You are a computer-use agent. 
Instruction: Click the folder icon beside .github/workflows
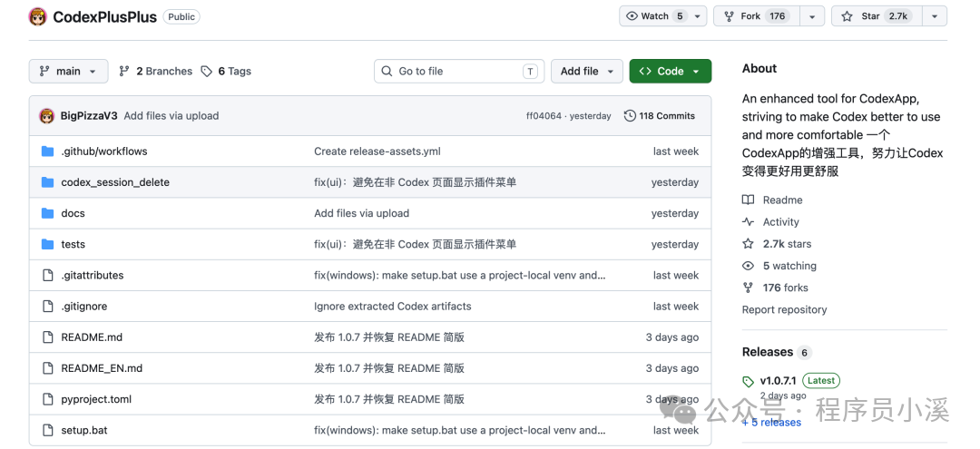47,151
